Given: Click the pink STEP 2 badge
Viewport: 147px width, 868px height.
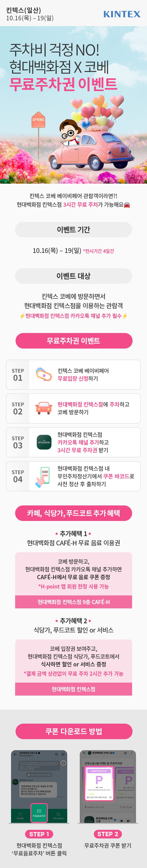Looking at the screenshot, I should (108, 834).
